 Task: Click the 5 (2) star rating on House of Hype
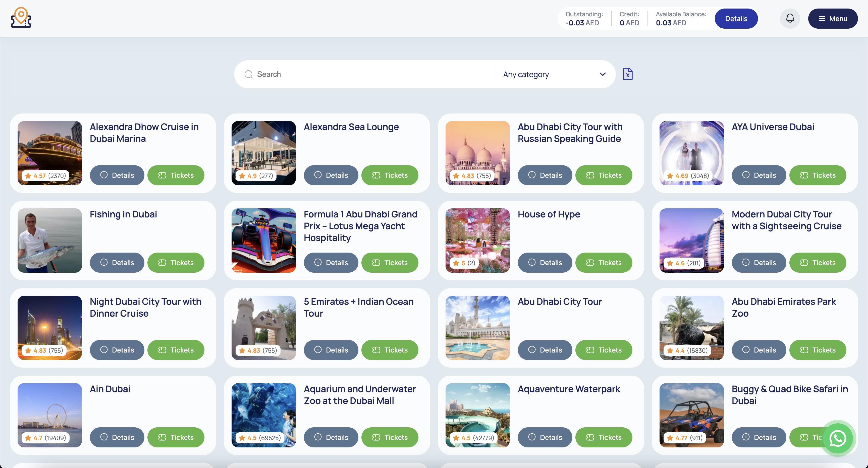click(x=464, y=263)
